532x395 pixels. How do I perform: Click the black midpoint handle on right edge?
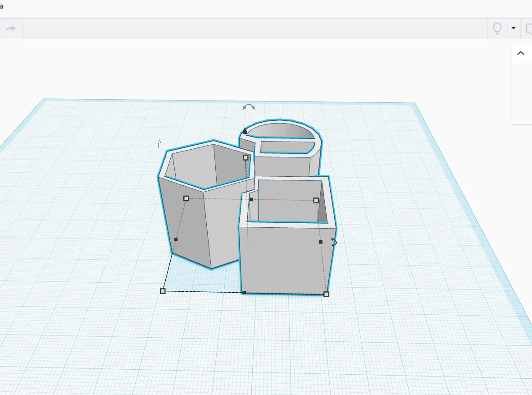pyautogui.click(x=321, y=242)
